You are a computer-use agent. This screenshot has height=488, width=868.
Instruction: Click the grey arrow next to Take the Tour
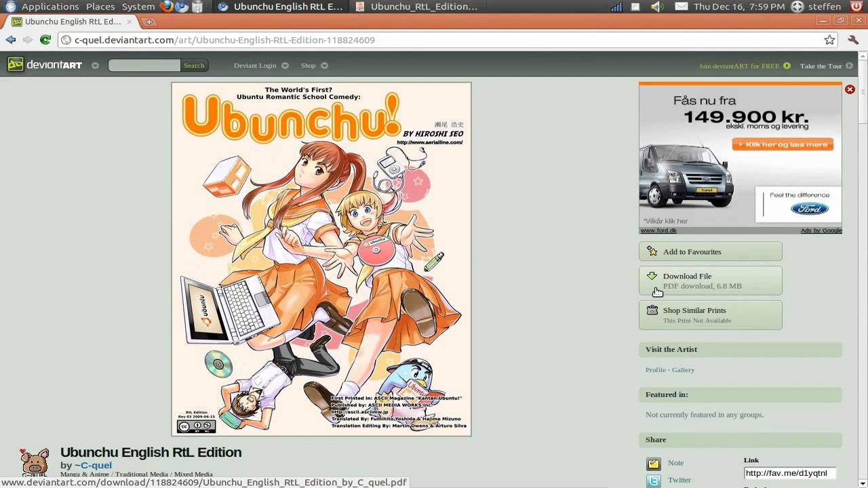coord(849,66)
